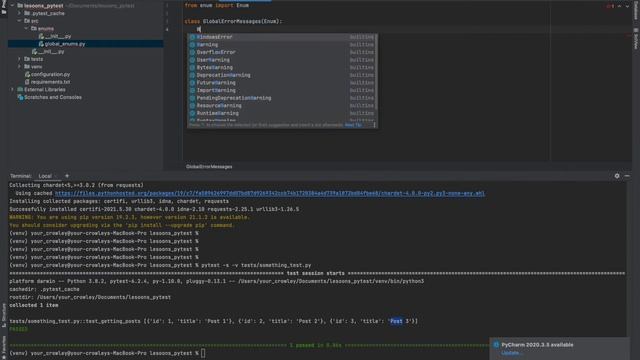Image resolution: width=640 pixels, height=360 pixels.
Task: Pick ImportWarning from completion list
Action: click(x=282, y=90)
